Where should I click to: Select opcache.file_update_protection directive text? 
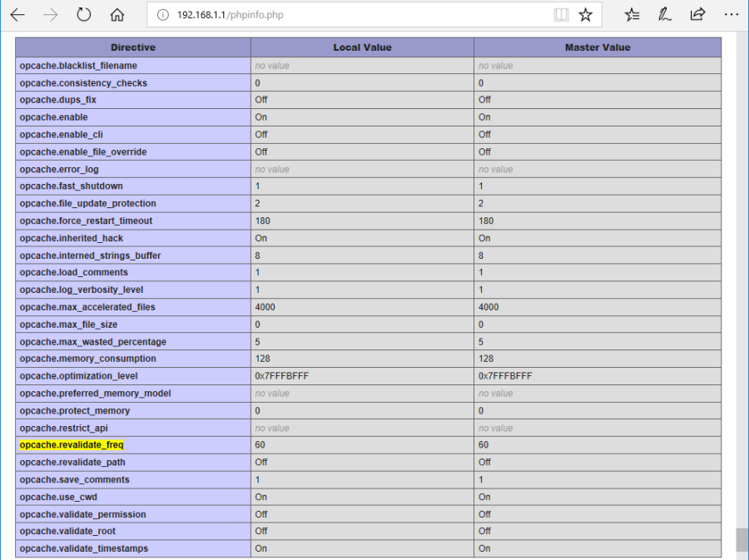[x=88, y=203]
